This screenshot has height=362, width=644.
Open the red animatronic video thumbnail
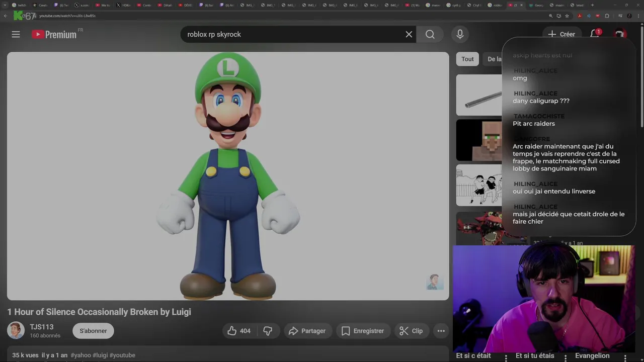coord(479,229)
